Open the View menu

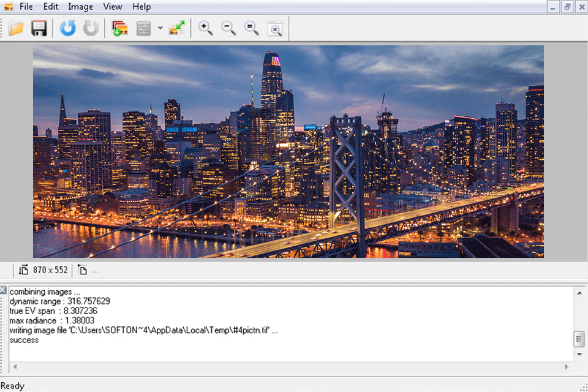tap(113, 7)
